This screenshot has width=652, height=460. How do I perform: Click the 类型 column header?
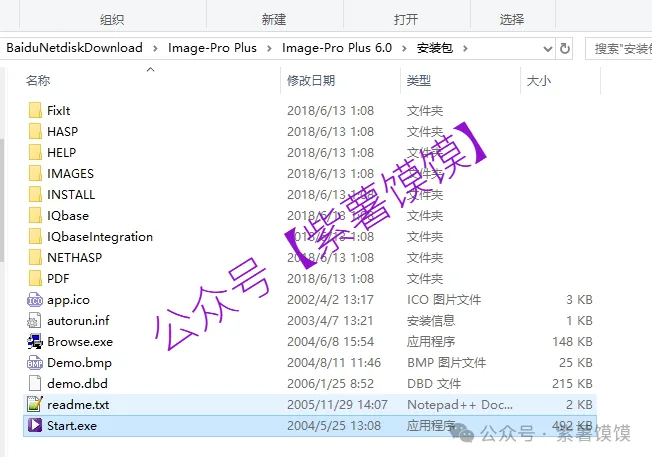click(x=419, y=80)
